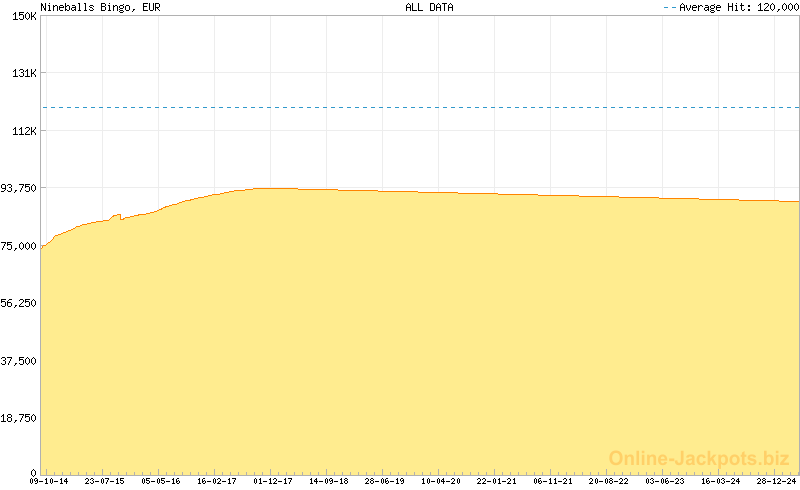Click the 23-07-15 date marker

tap(104, 481)
